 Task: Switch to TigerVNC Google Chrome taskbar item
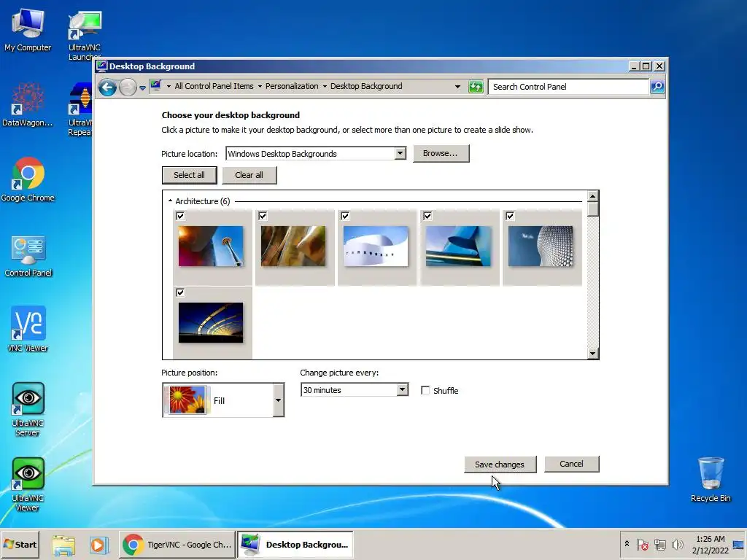point(177,544)
